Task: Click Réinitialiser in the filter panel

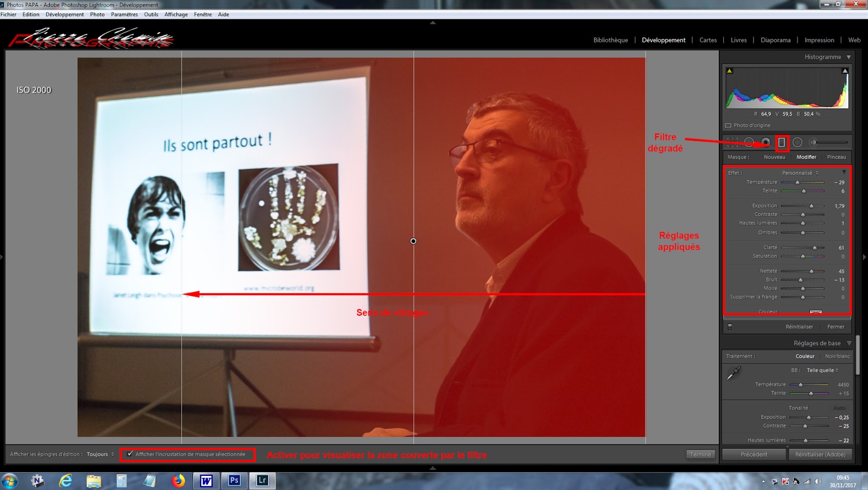Action: pos(799,327)
